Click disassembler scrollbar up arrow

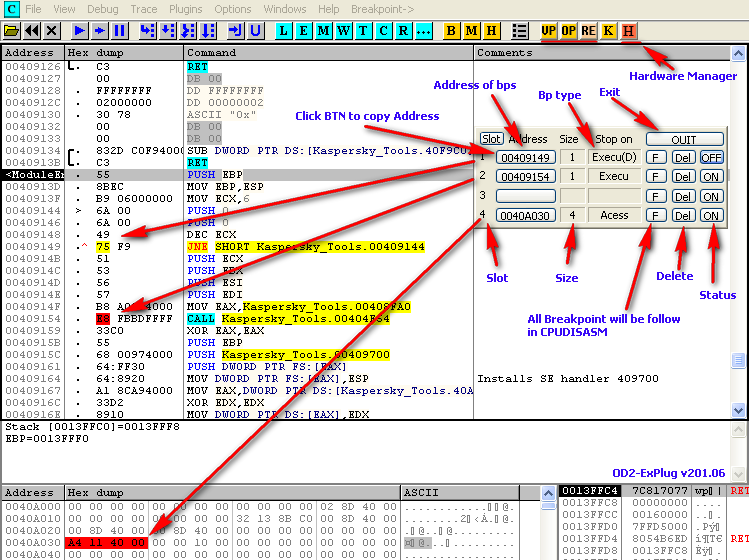(x=738, y=54)
